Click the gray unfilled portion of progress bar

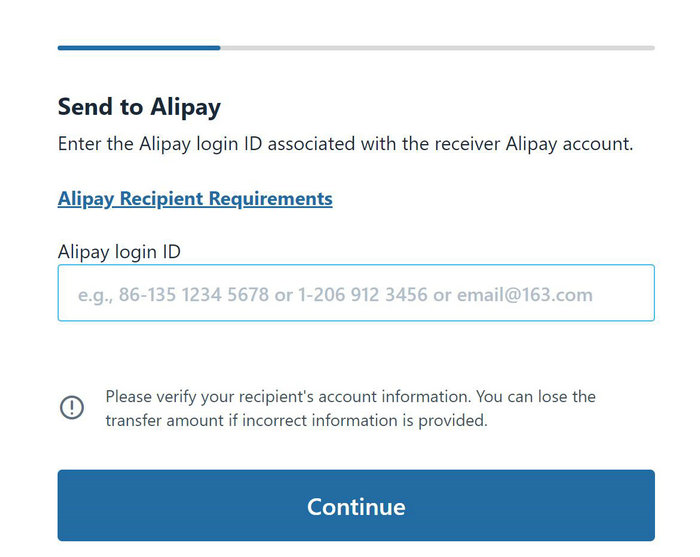pyautogui.click(x=438, y=48)
